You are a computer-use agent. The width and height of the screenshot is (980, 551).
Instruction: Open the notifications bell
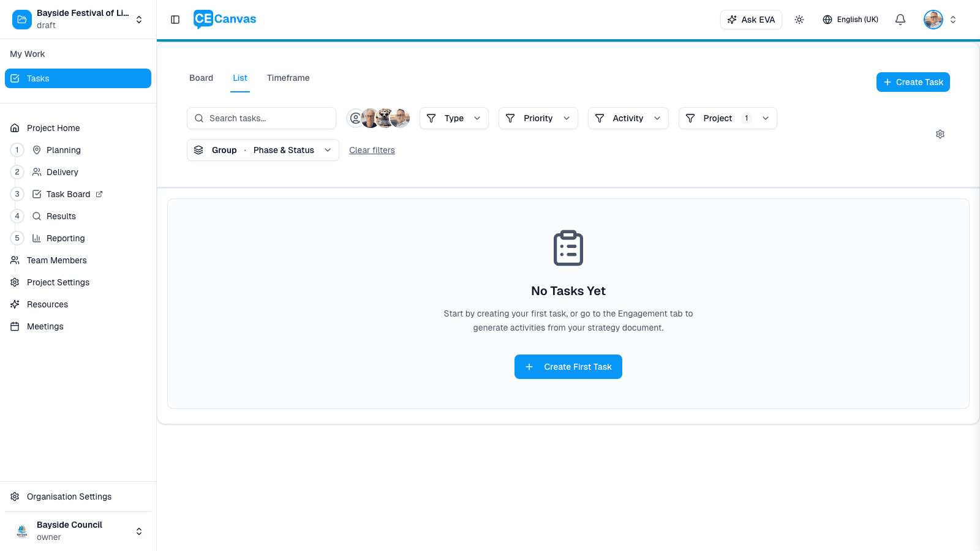[x=900, y=20]
